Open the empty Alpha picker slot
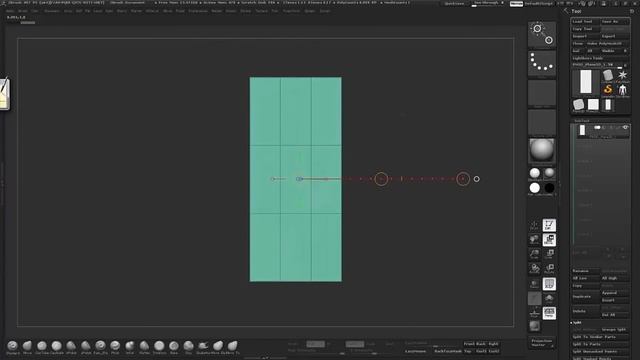Viewport: 640px width, 360px height. 542,93
